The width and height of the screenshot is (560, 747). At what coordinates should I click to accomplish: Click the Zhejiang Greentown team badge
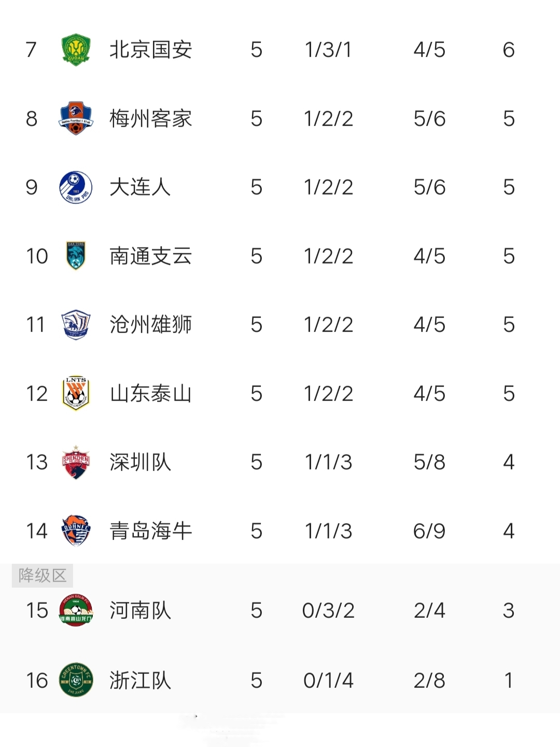[x=76, y=680]
